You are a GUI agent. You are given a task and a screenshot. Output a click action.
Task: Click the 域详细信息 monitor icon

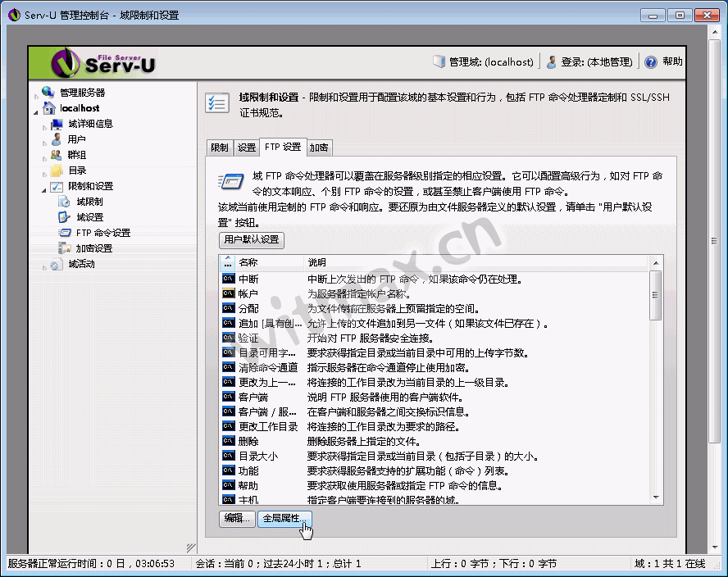point(57,124)
